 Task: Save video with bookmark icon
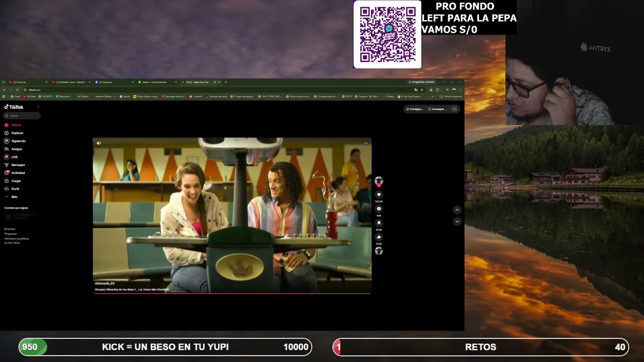click(x=379, y=223)
